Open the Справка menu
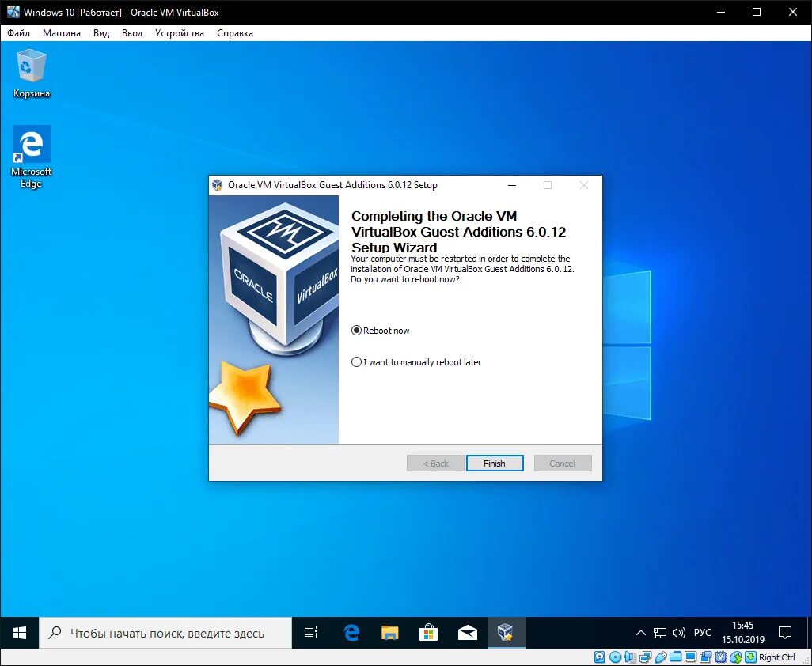812x666 pixels. point(235,33)
